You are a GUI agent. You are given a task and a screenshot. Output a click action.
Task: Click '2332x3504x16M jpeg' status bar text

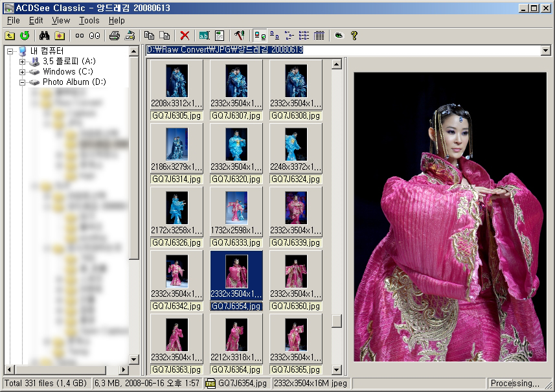(x=310, y=383)
